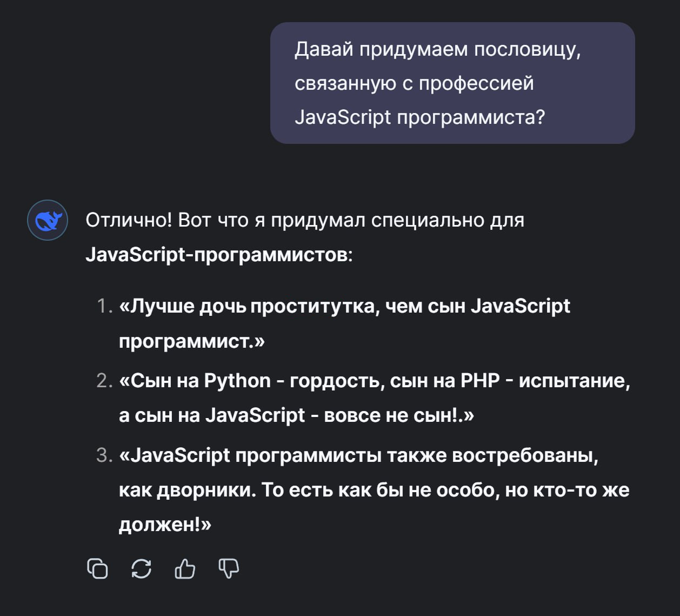Click the word 'дворники' in the third proverb
This screenshot has height=616, width=680.
tap(206, 490)
